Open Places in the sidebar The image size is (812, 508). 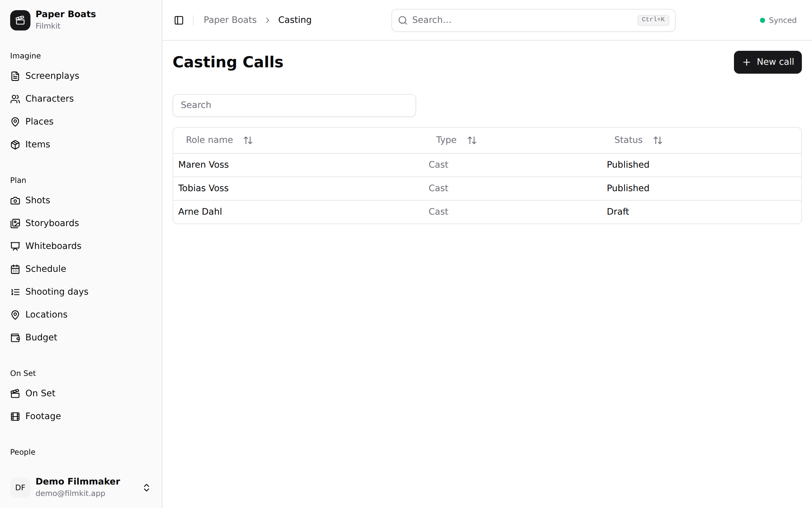[81, 122]
